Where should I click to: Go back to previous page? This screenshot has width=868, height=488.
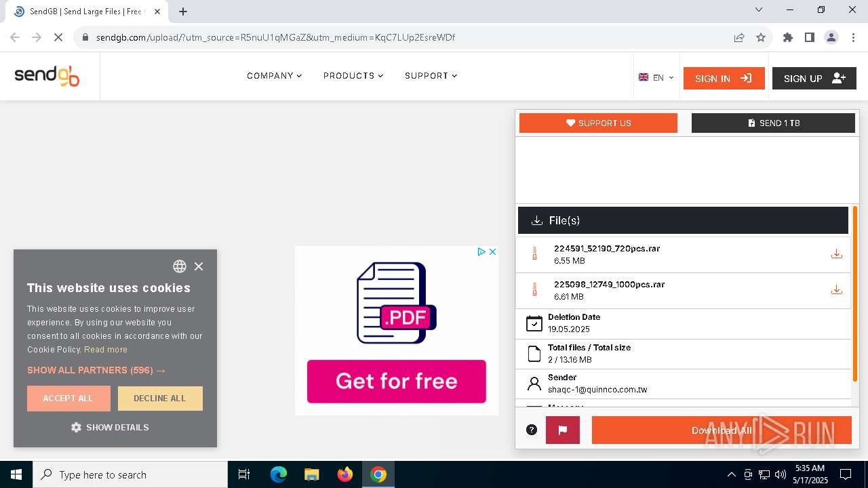pyautogui.click(x=15, y=37)
